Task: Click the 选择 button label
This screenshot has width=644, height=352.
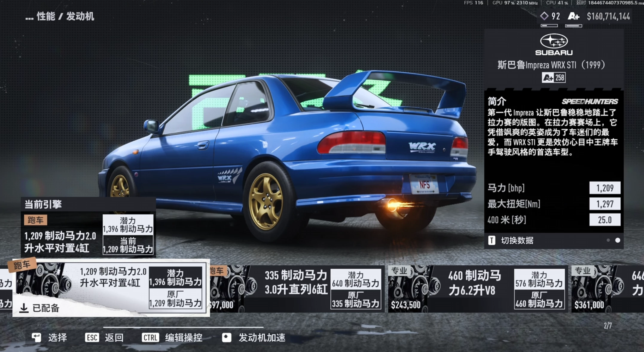Action: pos(58,338)
